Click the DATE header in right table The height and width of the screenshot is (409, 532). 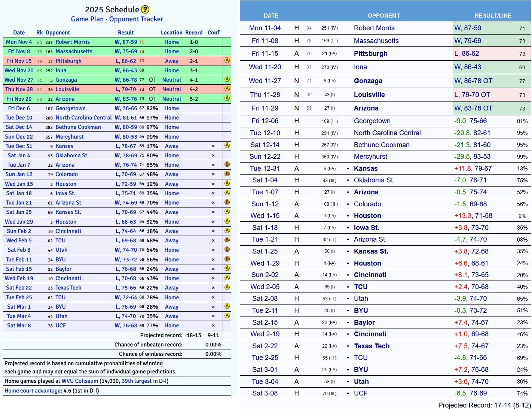pyautogui.click(x=271, y=16)
